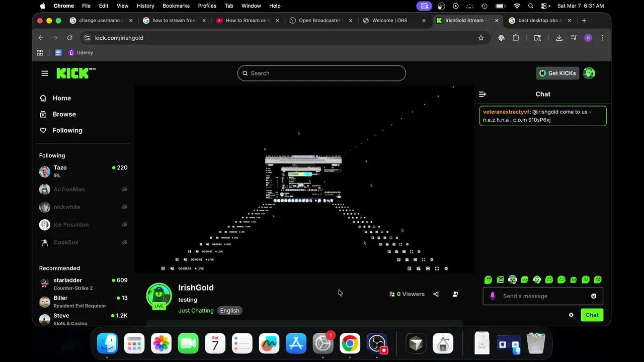Open the Kick sidebar hamburger menu

[45, 73]
